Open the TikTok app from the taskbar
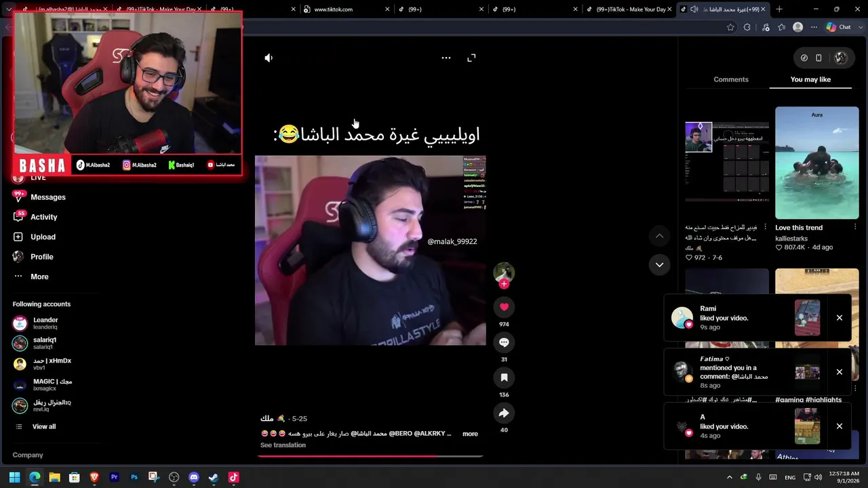Image resolution: width=868 pixels, height=488 pixels. (233, 477)
